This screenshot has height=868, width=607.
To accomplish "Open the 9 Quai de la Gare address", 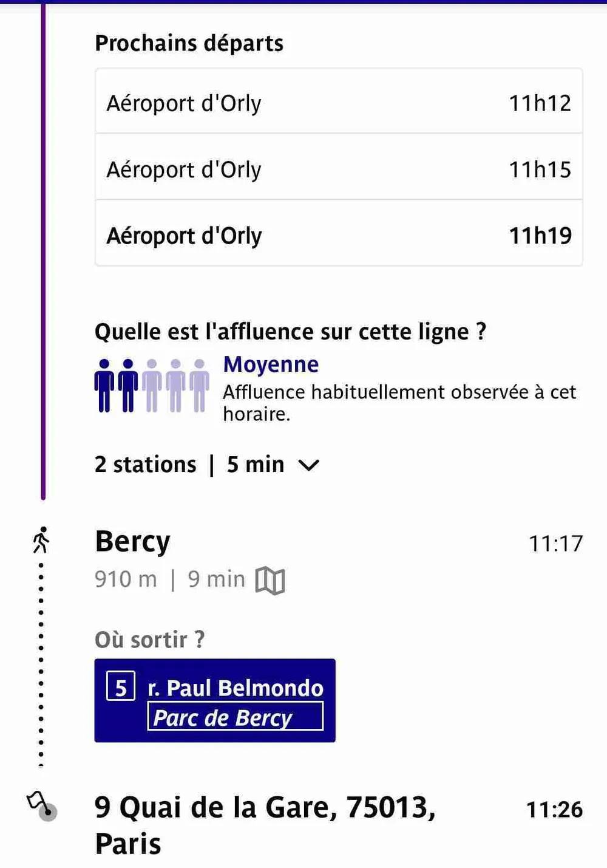I will coord(265,825).
